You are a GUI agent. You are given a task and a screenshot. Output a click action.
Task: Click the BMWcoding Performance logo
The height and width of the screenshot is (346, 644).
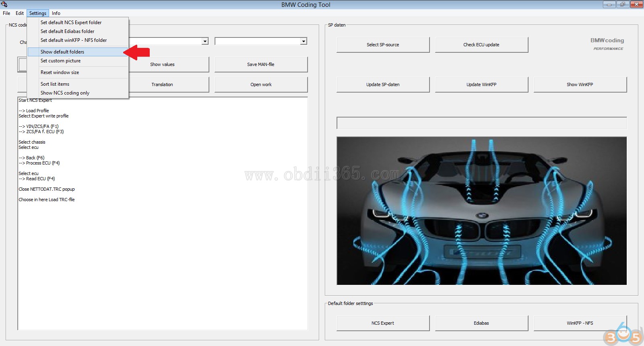pyautogui.click(x=607, y=44)
